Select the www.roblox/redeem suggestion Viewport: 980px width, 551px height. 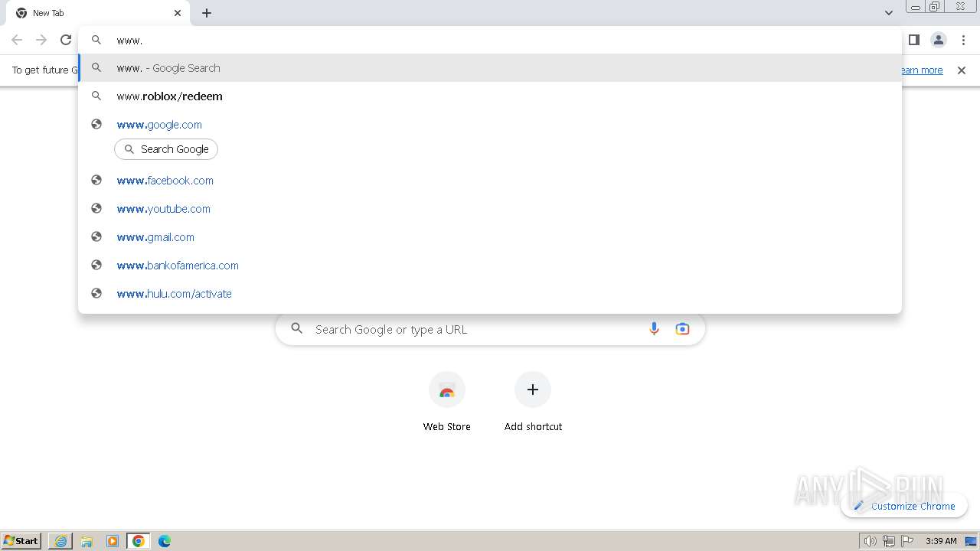pos(490,96)
